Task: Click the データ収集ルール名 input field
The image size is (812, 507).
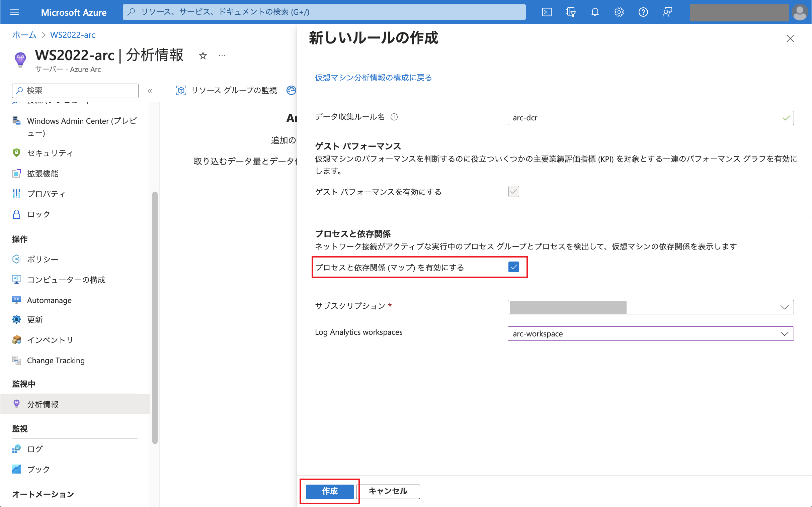Action: pyautogui.click(x=650, y=118)
